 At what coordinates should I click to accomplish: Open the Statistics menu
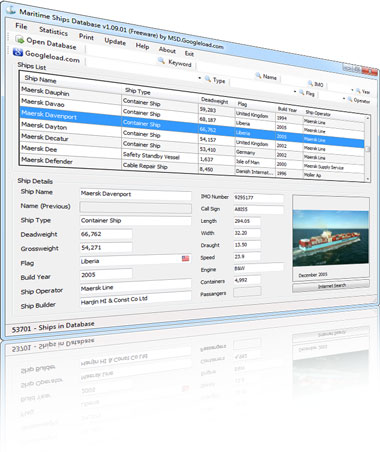pos(54,31)
